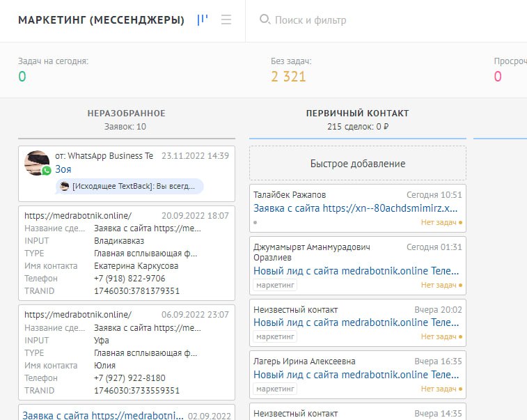Image resolution: width=527 pixels, height=420 pixels.
Task: Click the search magnifier icon
Action: click(265, 20)
